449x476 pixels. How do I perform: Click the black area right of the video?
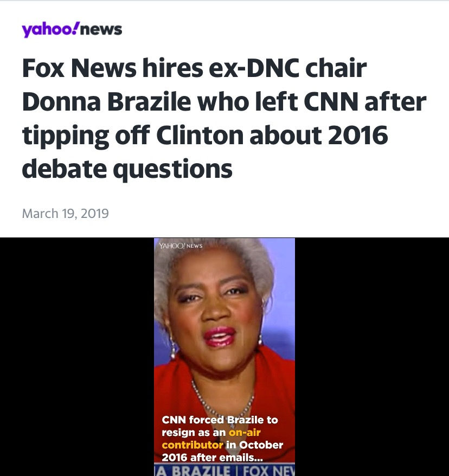372,357
